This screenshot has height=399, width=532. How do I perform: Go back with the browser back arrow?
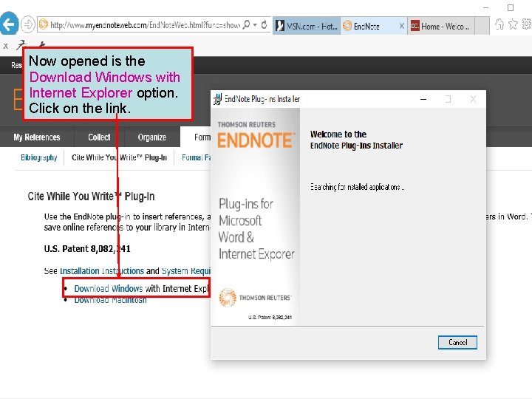pyautogui.click(x=8, y=24)
